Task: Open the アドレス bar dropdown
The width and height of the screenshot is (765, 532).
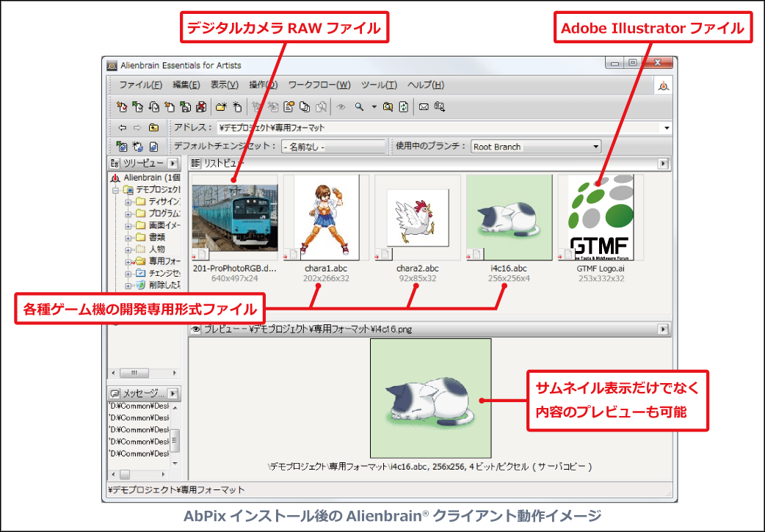Action: click(x=667, y=128)
